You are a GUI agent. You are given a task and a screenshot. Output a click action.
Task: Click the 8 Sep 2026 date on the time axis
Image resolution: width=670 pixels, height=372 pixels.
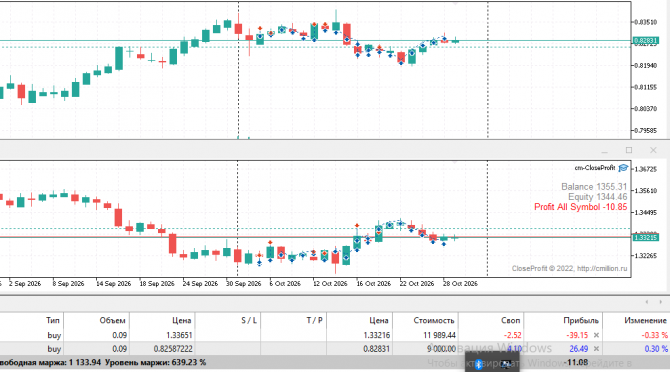point(68,284)
